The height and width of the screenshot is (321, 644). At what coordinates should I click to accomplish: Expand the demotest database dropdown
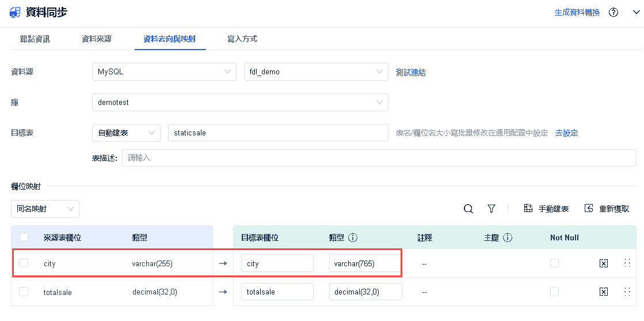239,102
